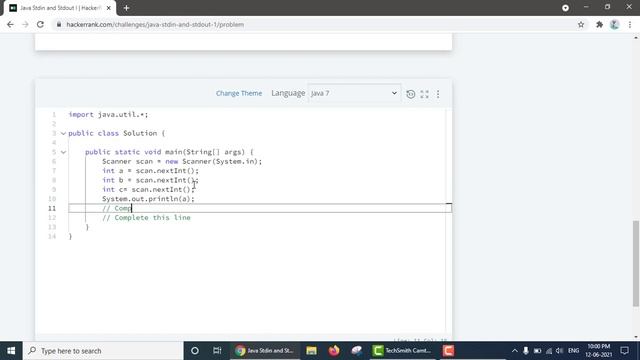Image resolution: width=640 pixels, height=360 pixels.
Task: Click the Chrome media control icon
Action: point(565,8)
